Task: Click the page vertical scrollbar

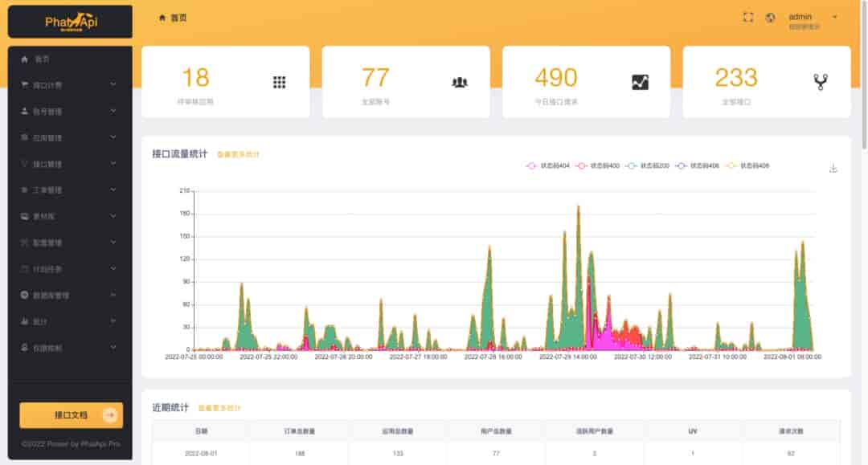Action: coord(864,75)
